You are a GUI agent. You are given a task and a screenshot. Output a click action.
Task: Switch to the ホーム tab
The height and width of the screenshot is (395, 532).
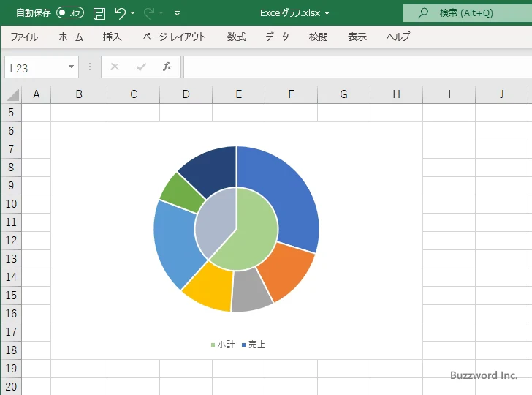point(71,37)
